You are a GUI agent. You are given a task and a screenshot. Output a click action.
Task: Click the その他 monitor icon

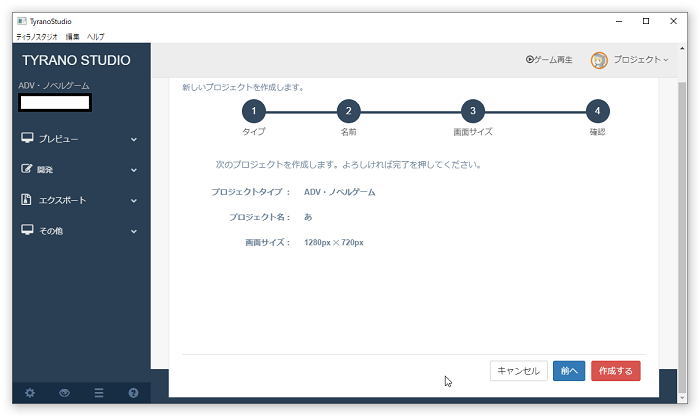(27, 230)
